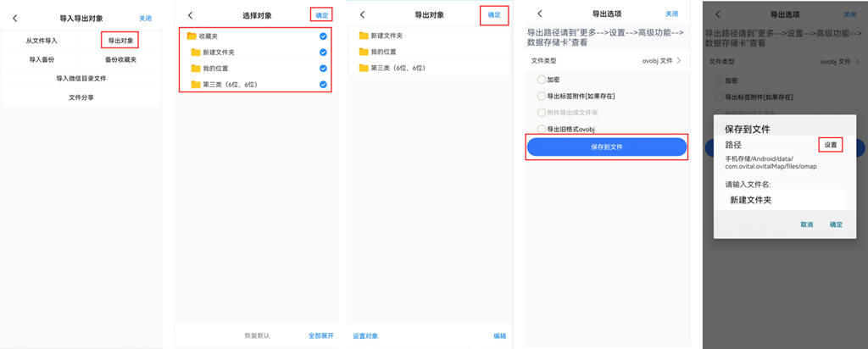The width and height of the screenshot is (868, 349).
Task: Expand all folders with 全部展开
Action: (x=320, y=335)
